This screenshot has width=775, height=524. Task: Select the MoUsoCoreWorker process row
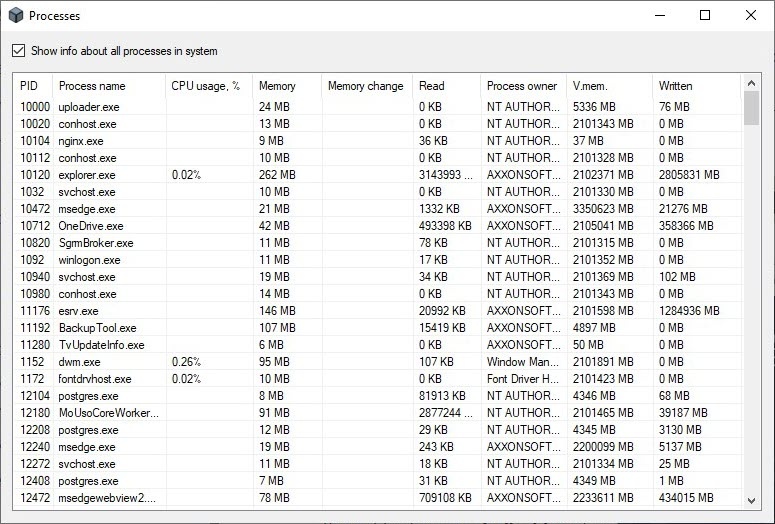(108, 413)
